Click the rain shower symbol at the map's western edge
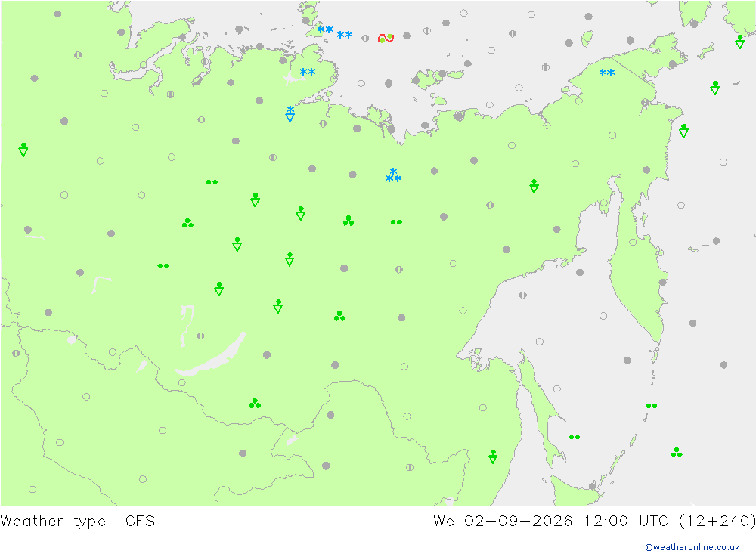The width and height of the screenshot is (756, 554). pyautogui.click(x=23, y=150)
